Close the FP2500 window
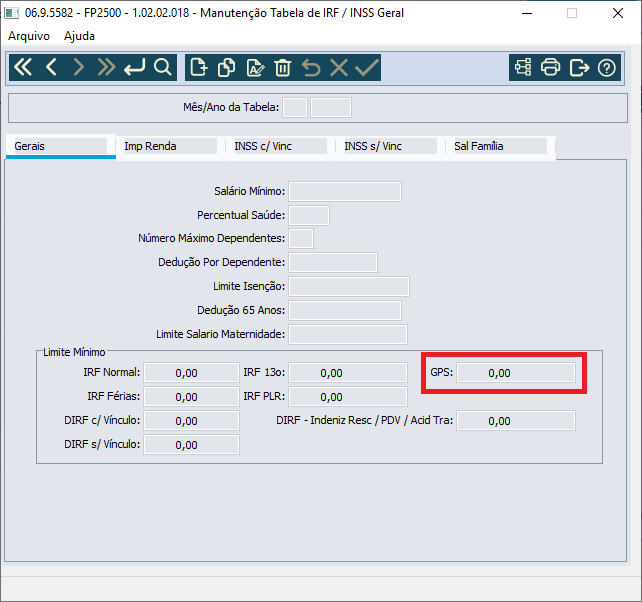 click(617, 13)
